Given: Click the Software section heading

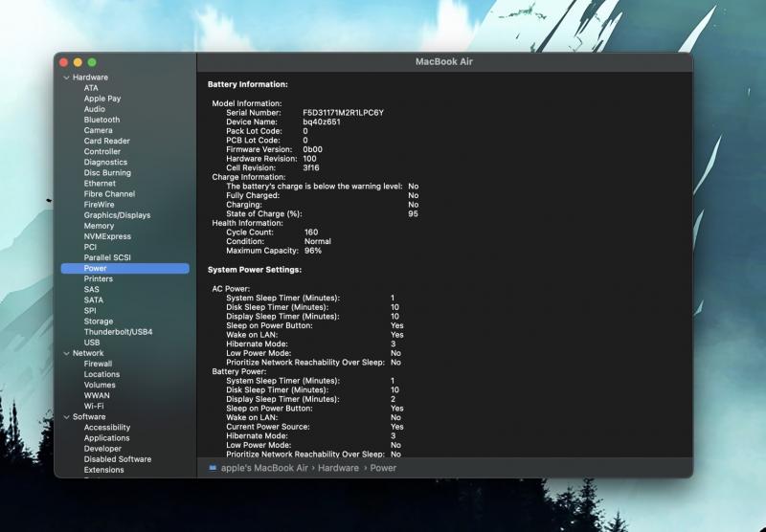Looking at the screenshot, I should [89, 417].
